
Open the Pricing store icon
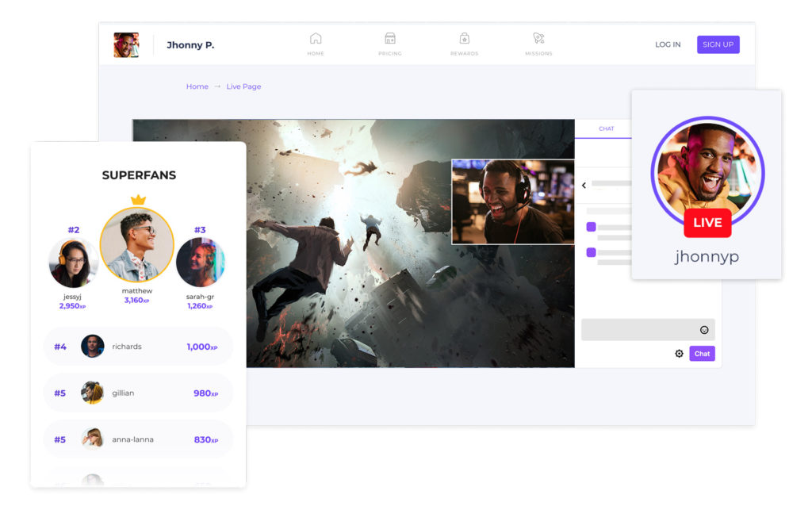tap(389, 39)
